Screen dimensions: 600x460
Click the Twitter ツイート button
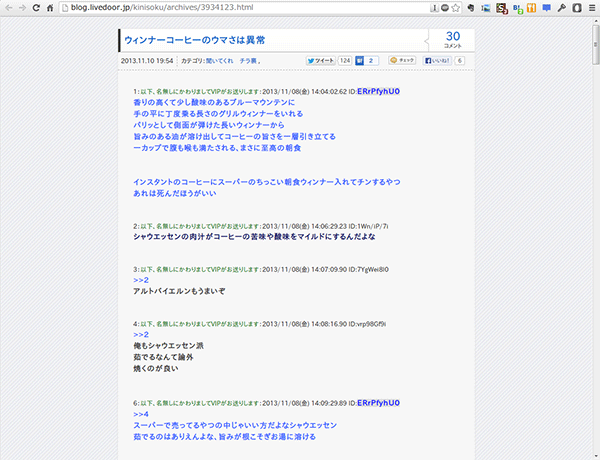pyautogui.click(x=321, y=60)
